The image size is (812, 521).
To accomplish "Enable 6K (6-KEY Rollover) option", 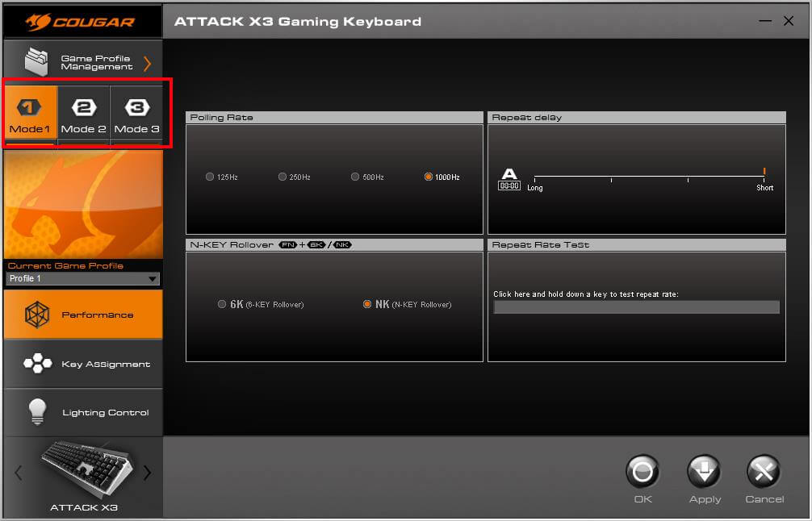I will (222, 304).
